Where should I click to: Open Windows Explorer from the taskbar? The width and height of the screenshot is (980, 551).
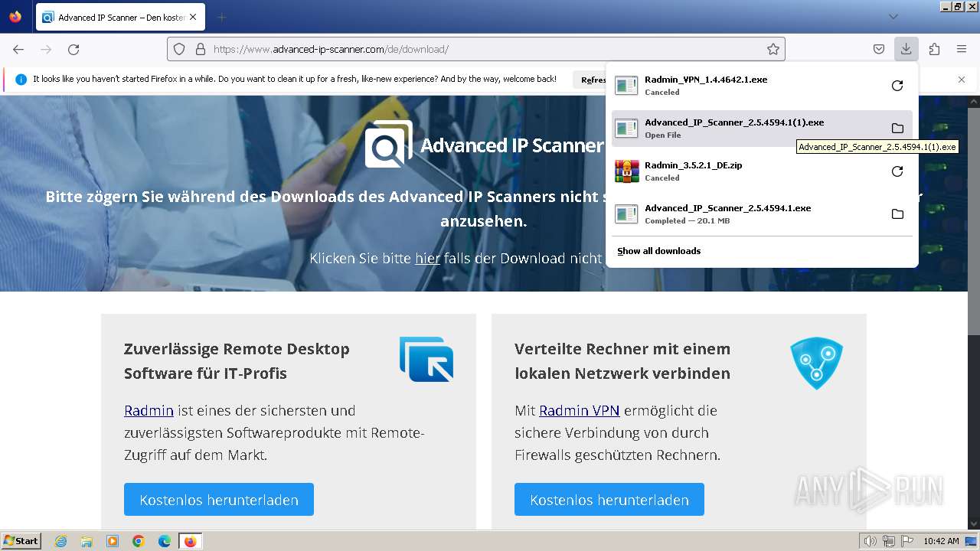pos(87,541)
